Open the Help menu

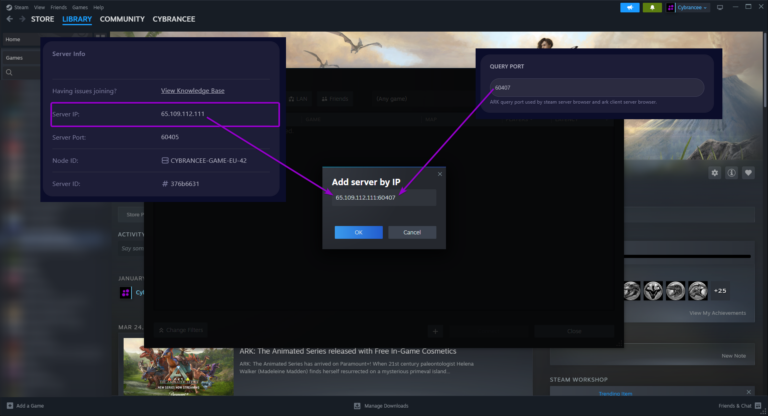tap(98, 7)
